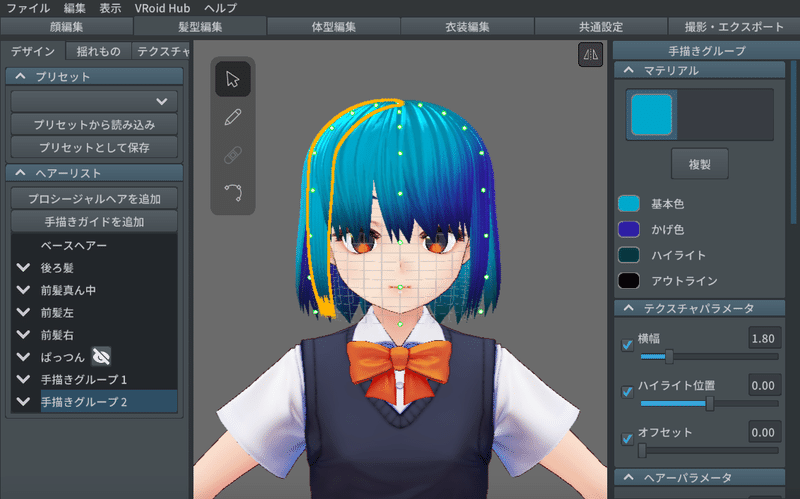
Task: Collapse the マテリアル section
Action: pyautogui.click(x=629, y=70)
